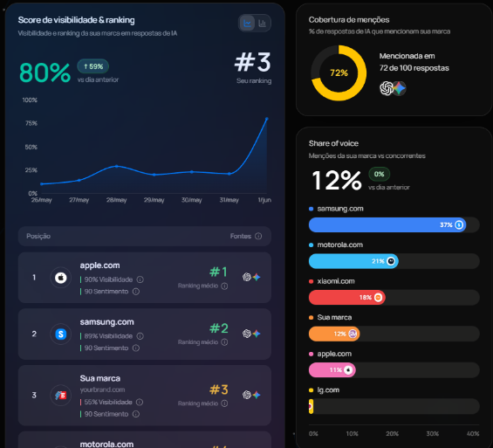Click the 28/may data point on chart

click(x=116, y=166)
